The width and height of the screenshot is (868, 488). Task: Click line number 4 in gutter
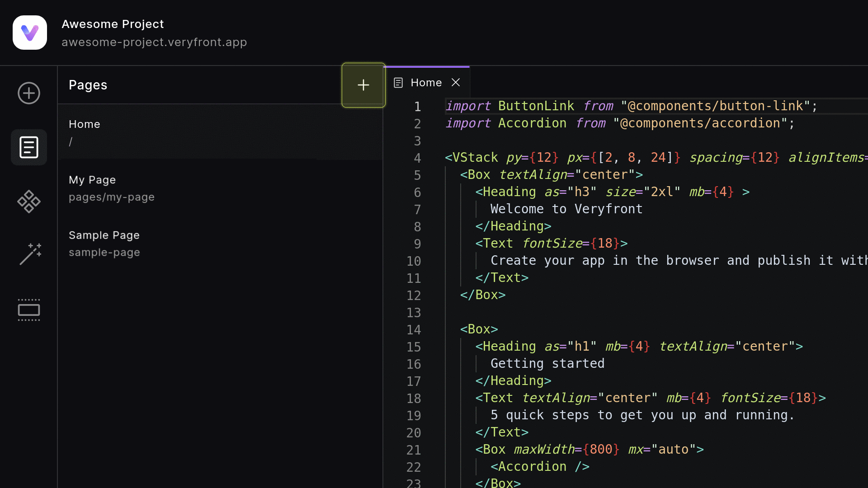(417, 158)
